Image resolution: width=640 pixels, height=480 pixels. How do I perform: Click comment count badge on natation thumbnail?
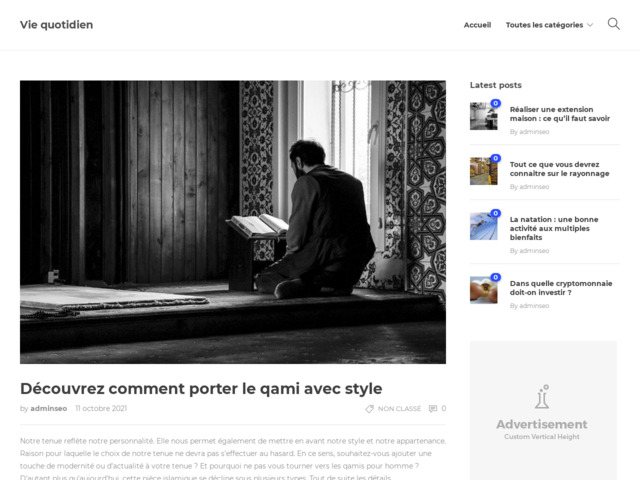[x=496, y=213]
